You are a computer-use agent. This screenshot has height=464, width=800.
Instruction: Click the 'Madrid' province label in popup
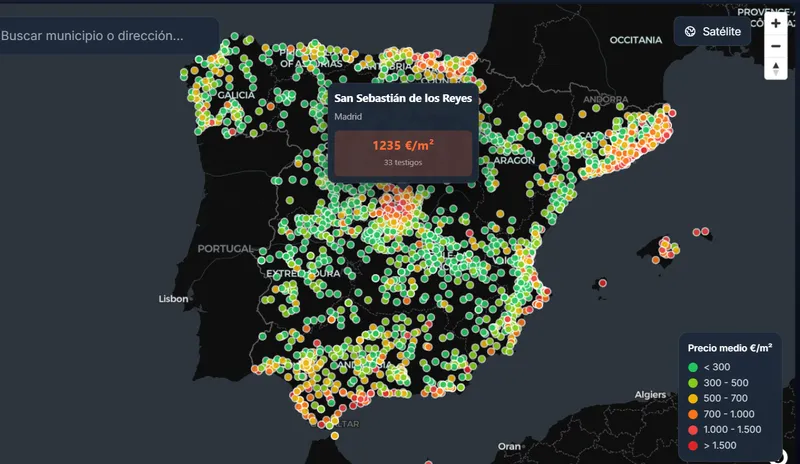pyautogui.click(x=348, y=116)
